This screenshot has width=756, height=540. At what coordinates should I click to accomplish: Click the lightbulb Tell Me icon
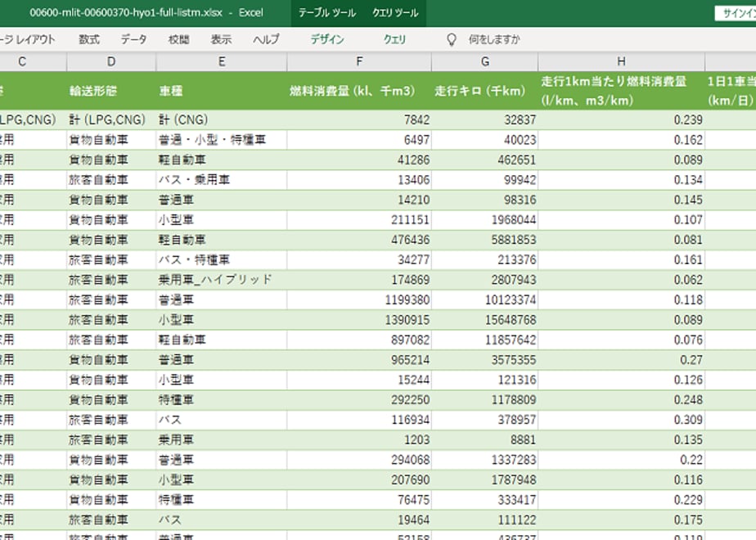point(452,39)
